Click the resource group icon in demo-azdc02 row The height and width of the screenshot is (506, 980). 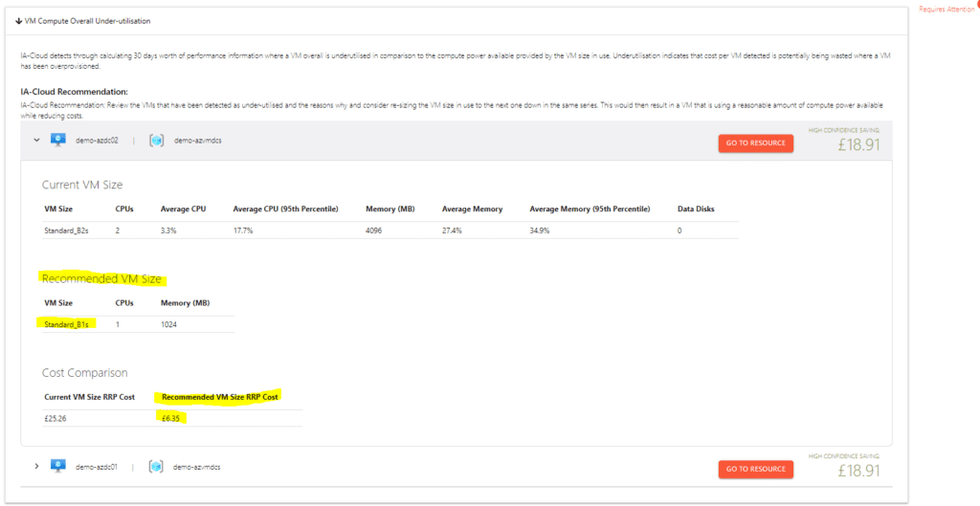[156, 141]
